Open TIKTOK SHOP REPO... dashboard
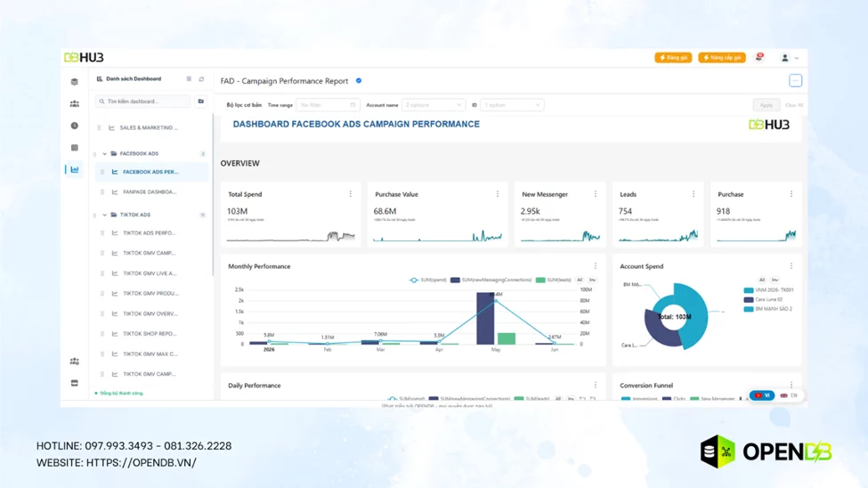 (150, 333)
